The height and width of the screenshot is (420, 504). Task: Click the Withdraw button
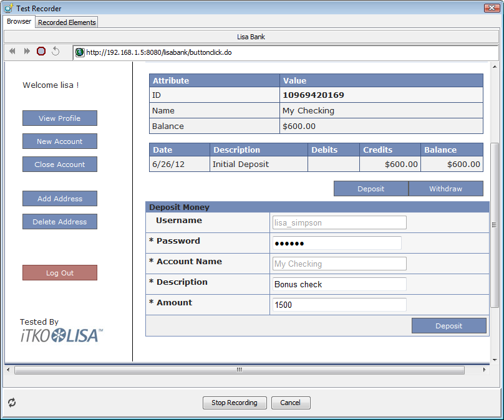coord(446,188)
